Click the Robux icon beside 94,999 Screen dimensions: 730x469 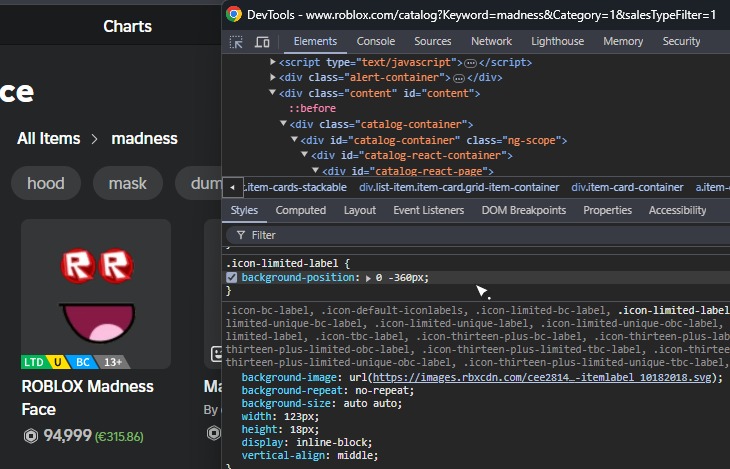31,436
